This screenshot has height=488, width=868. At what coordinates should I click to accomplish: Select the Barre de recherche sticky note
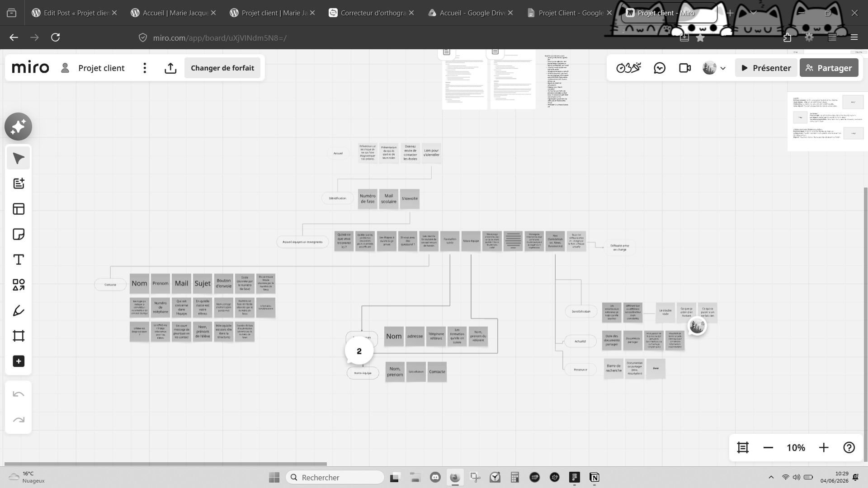coord(613,368)
